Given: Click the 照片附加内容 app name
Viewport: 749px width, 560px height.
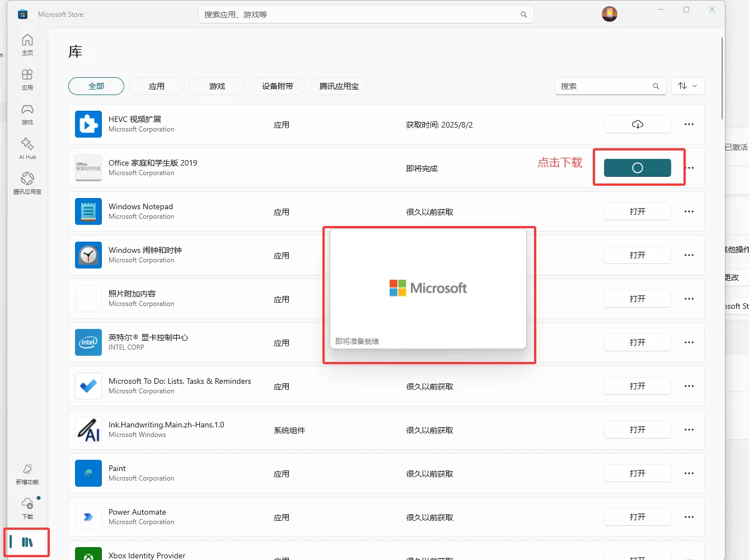Looking at the screenshot, I should tap(132, 294).
